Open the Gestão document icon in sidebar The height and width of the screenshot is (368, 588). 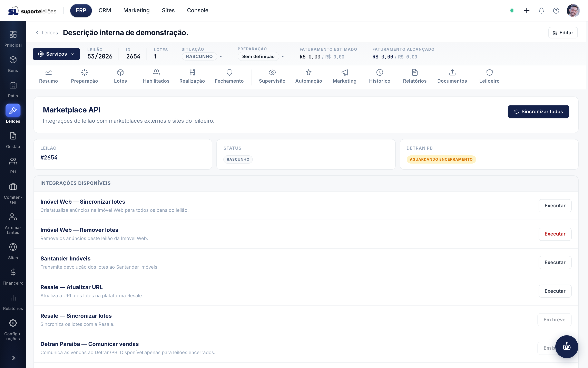(13, 136)
